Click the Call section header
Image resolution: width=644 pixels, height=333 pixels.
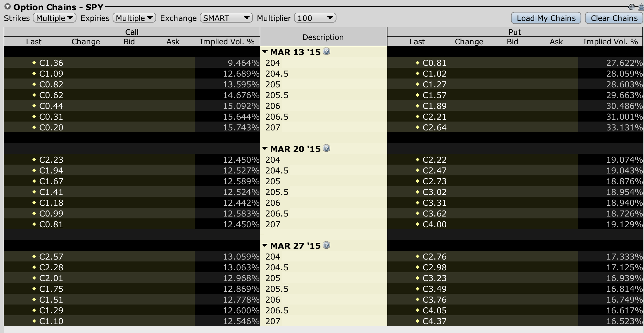pyautogui.click(x=132, y=32)
